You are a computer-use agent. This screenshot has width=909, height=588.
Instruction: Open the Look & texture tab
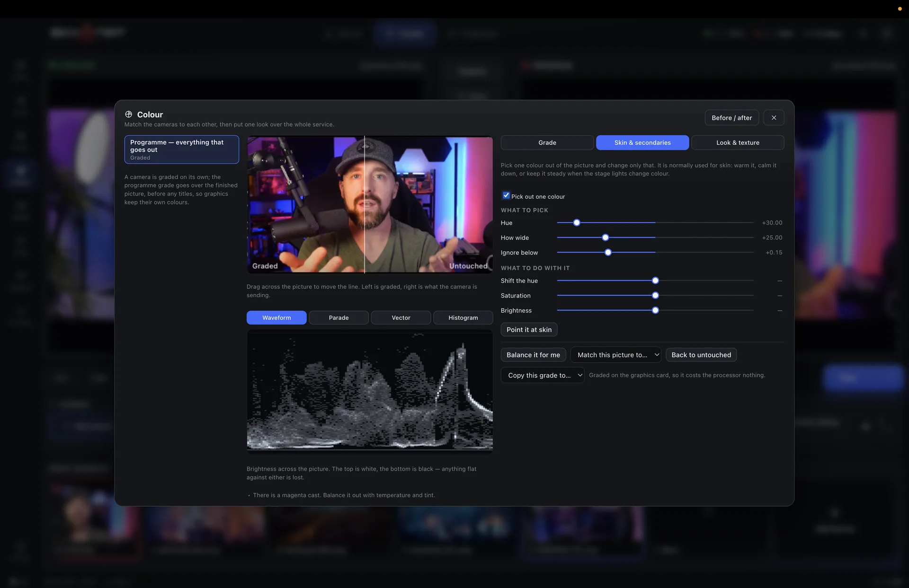[x=738, y=142]
